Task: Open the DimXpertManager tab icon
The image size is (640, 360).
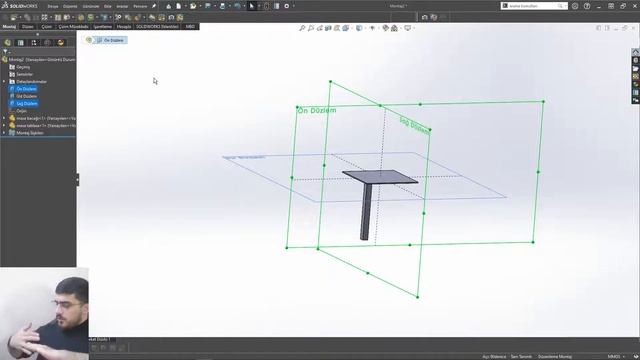Action: 47,42
